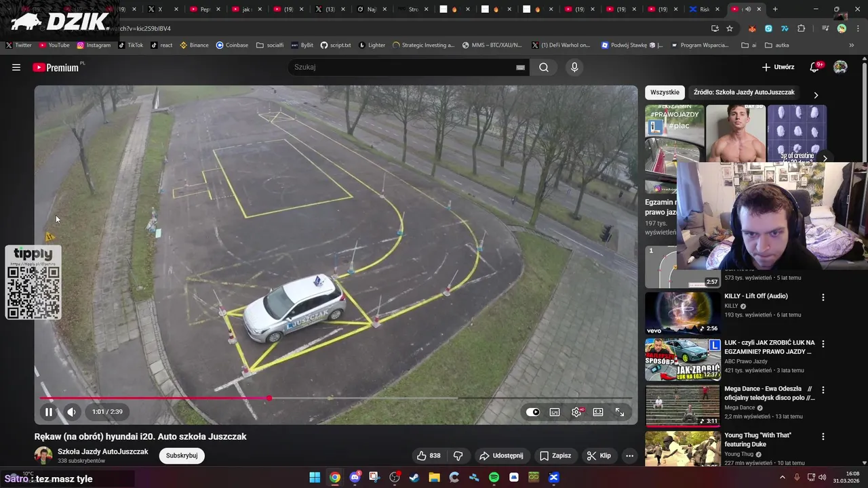868x488 pixels.
Task: Subscribe with Subskrybuj button
Action: tap(182, 455)
